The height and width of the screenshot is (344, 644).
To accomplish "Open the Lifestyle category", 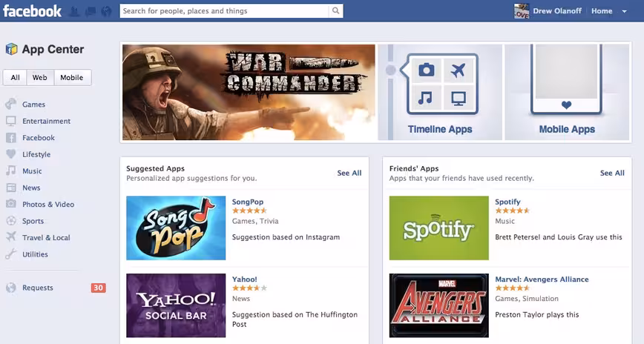I will point(36,154).
